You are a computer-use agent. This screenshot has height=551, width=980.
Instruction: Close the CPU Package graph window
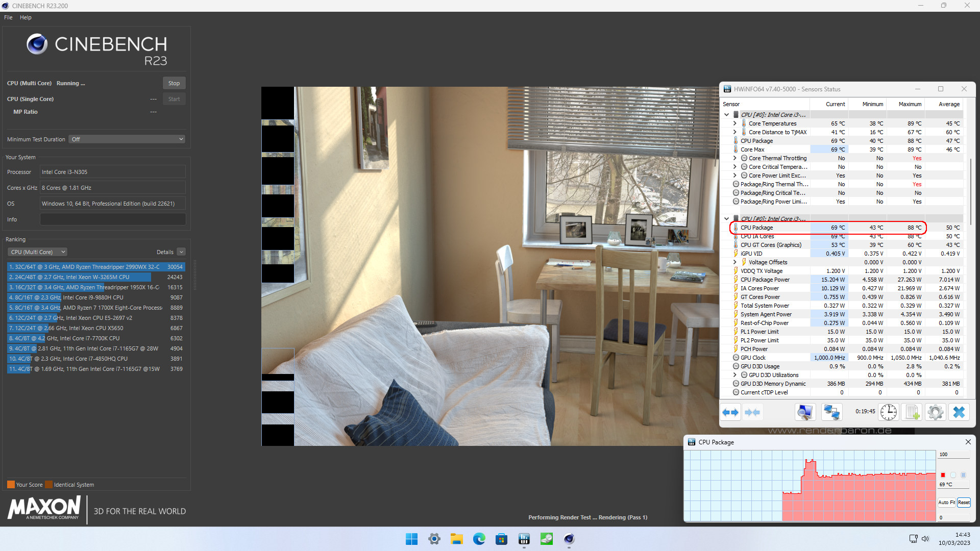coord(968,442)
